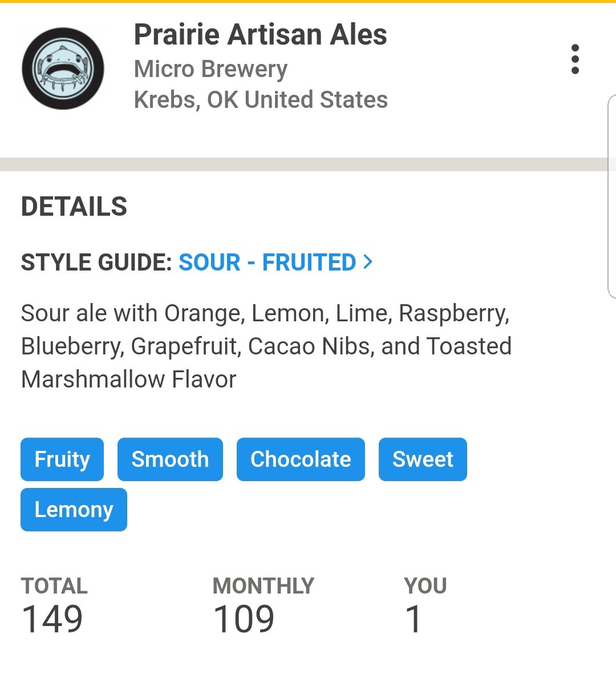
Task: Tap Krebs, OK United States location
Action: 261,99
